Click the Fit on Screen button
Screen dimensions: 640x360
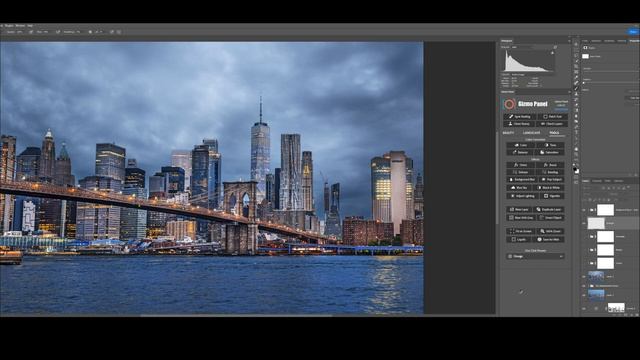tap(520, 231)
